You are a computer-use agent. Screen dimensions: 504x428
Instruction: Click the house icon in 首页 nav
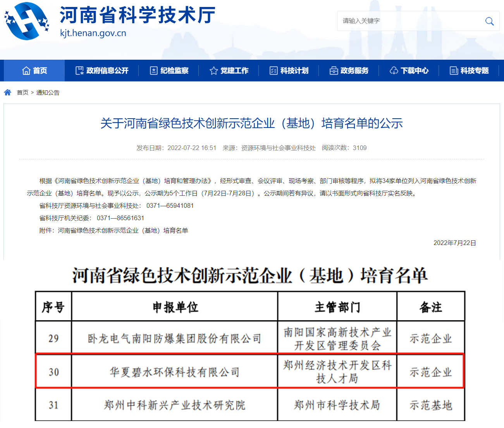(26, 71)
